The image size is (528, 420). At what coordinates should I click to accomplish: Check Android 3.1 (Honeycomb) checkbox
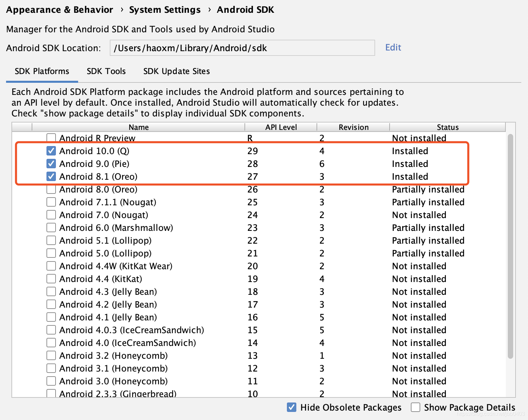pyautogui.click(x=51, y=368)
